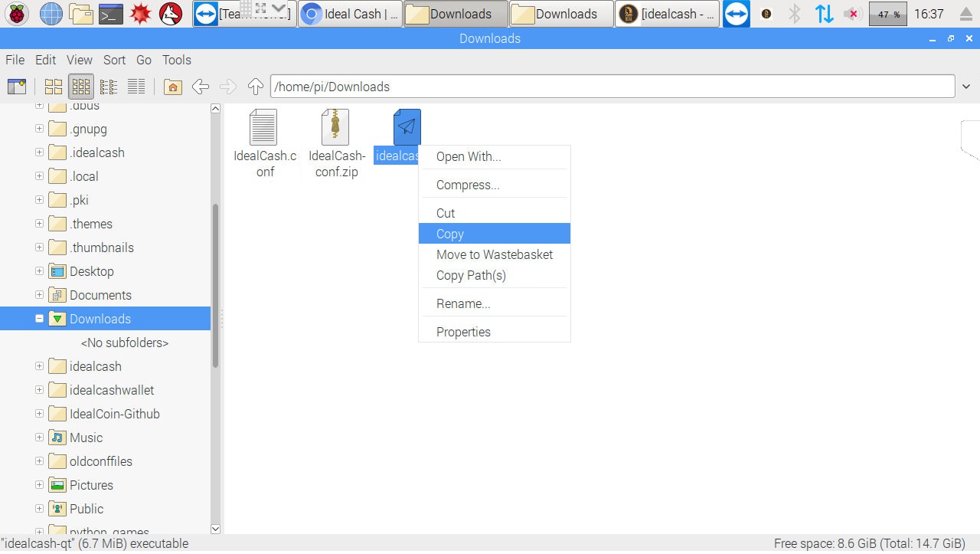Expand the .gnupg folder
The width and height of the screenshot is (980, 554).
(x=39, y=129)
